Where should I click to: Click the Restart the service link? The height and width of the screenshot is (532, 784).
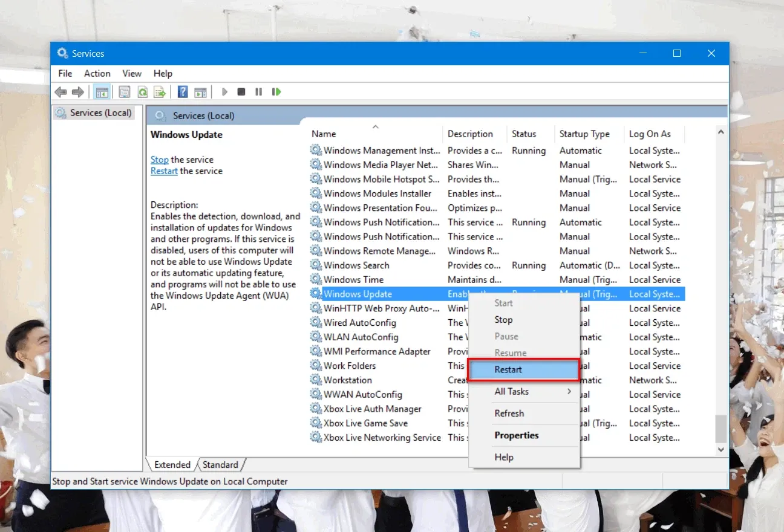point(164,171)
